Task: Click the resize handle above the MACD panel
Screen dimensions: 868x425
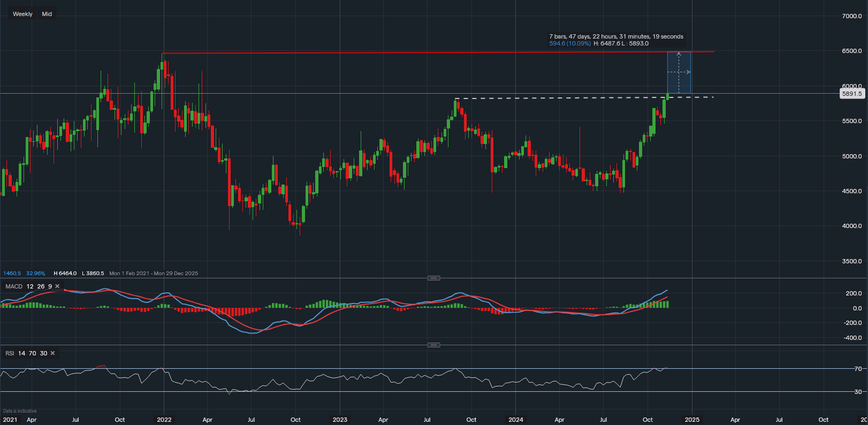Action: pos(434,278)
